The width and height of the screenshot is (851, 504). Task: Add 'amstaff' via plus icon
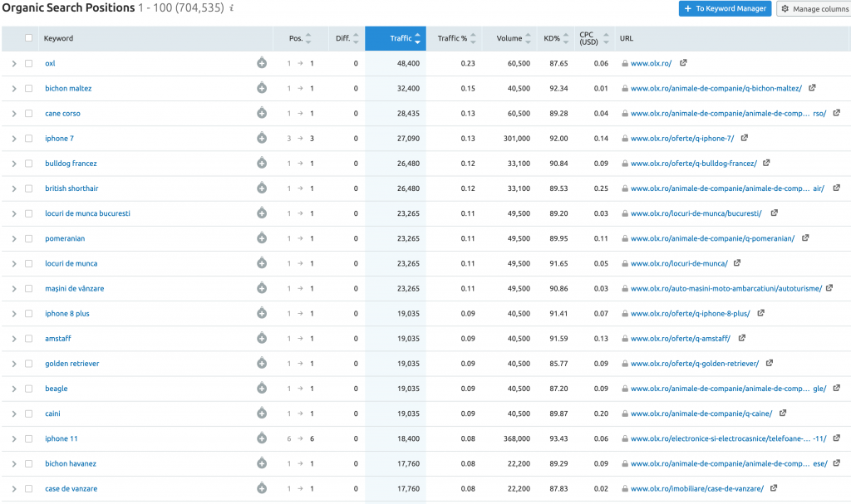point(262,338)
